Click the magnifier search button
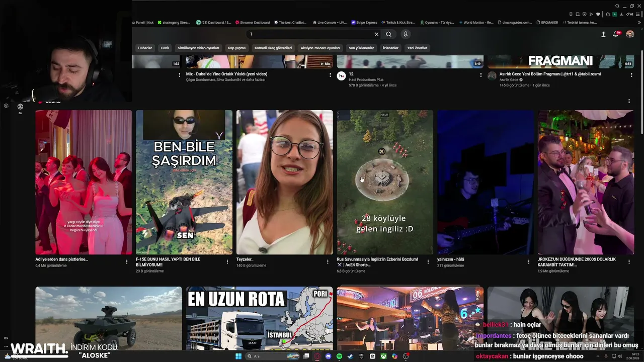Screen dimensions: 644x362 pos(388,34)
